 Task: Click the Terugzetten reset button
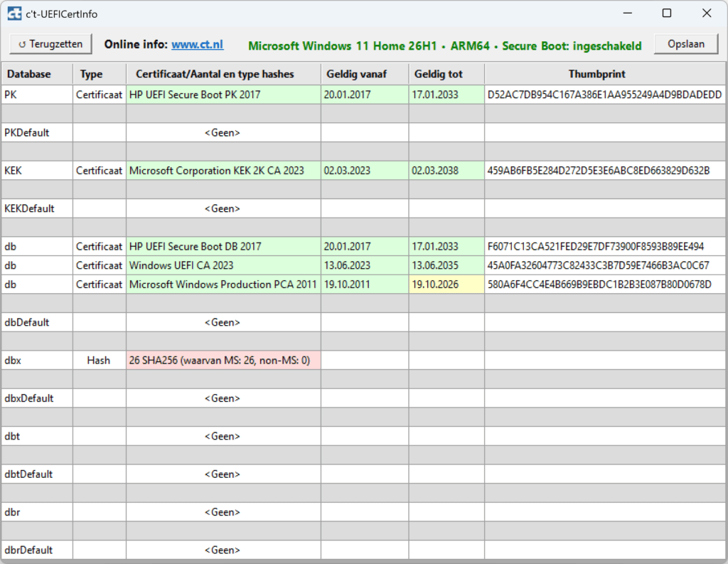[x=50, y=44]
